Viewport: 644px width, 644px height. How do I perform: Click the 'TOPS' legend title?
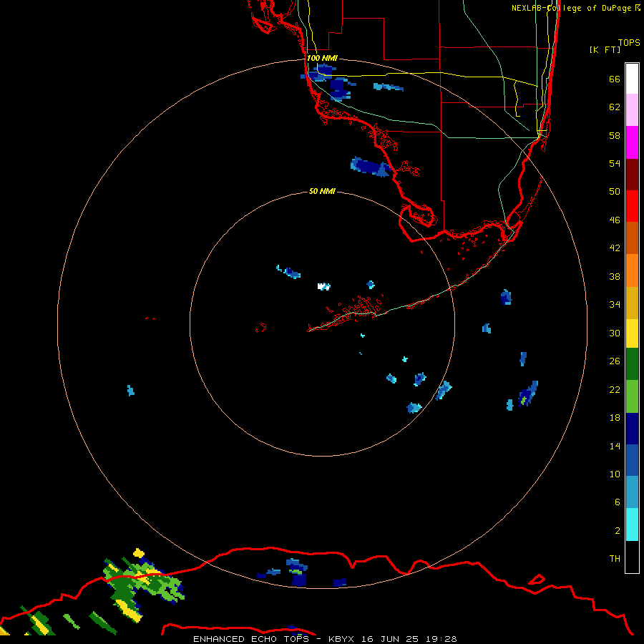[x=629, y=43]
